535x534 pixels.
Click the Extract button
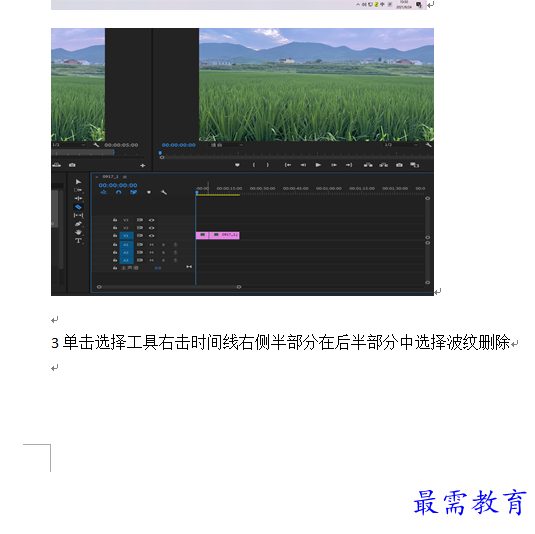point(384,165)
